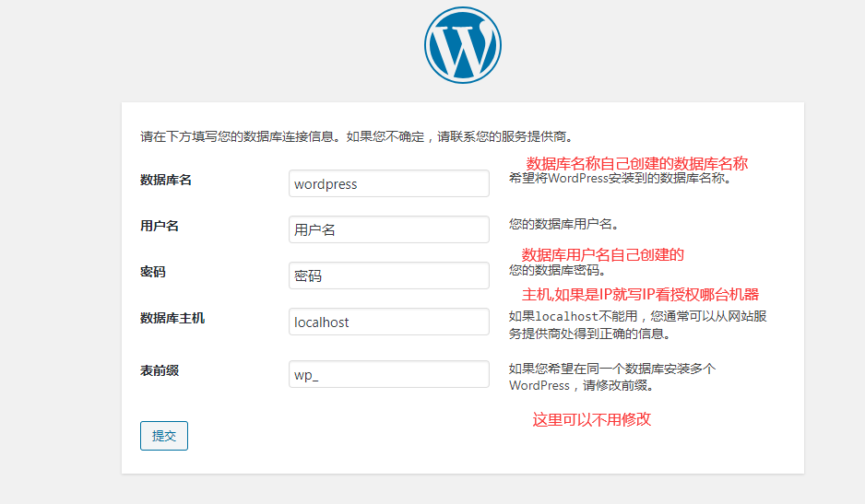The height and width of the screenshot is (504, 865).
Task: Focus the 用户名 input field
Action: [x=389, y=229]
